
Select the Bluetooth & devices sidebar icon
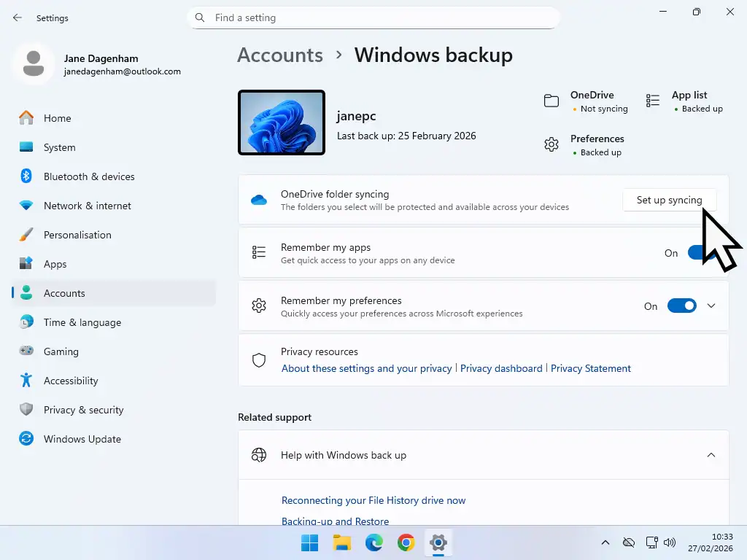click(26, 176)
